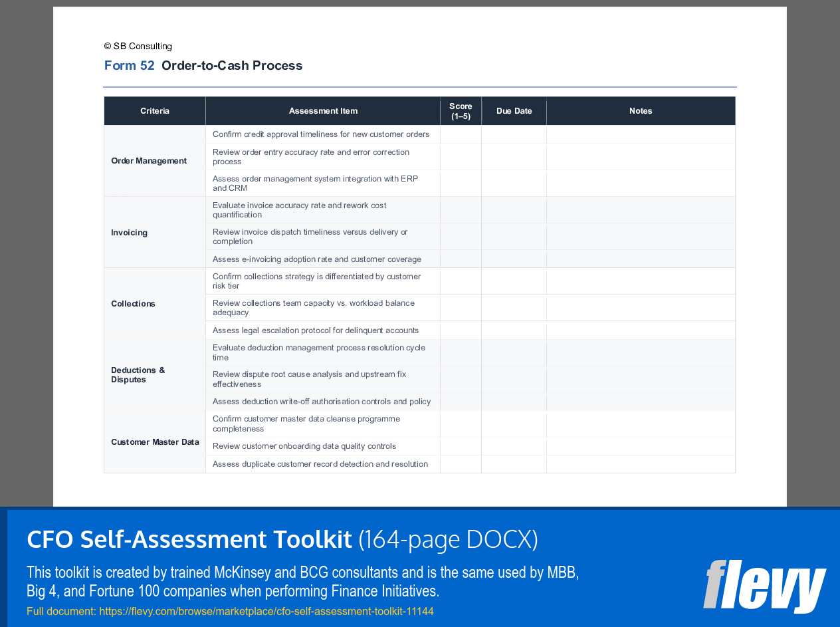Click the Score cell for credit approval timeliness
Viewport: 840px width, 627px height.
point(461,134)
